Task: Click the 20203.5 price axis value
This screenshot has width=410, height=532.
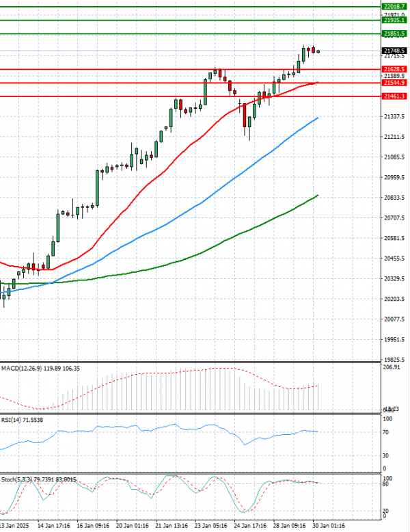Action: click(394, 299)
